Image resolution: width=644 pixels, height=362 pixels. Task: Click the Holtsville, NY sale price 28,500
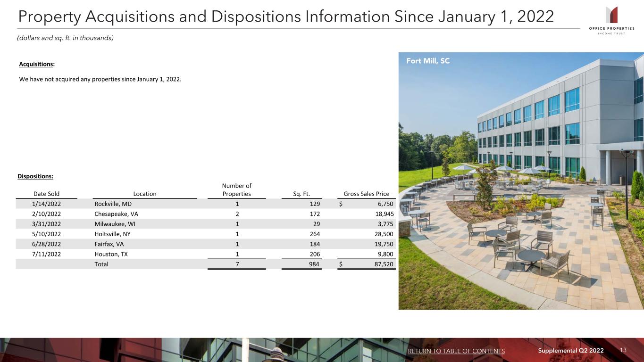tap(382, 234)
